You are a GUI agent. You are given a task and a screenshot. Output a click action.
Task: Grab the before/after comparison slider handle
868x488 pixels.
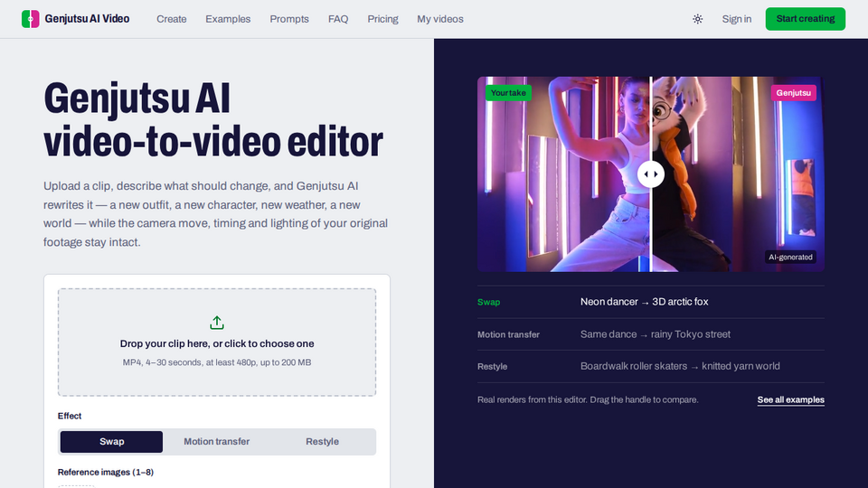click(x=650, y=174)
